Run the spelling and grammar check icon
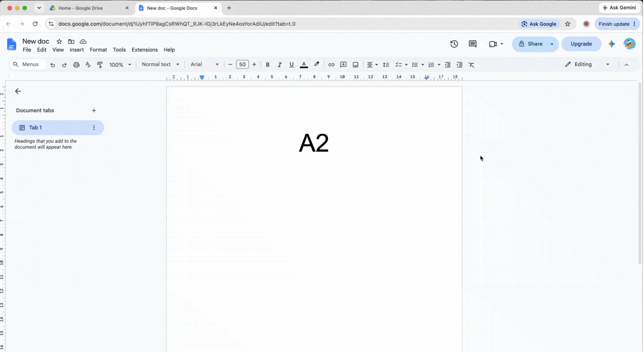 [x=88, y=65]
